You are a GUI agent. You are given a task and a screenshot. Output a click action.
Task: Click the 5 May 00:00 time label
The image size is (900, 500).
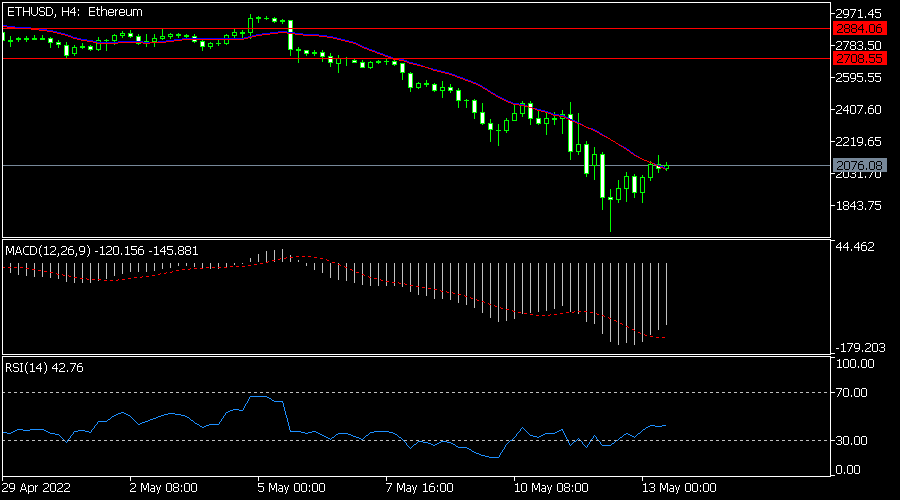click(x=292, y=488)
